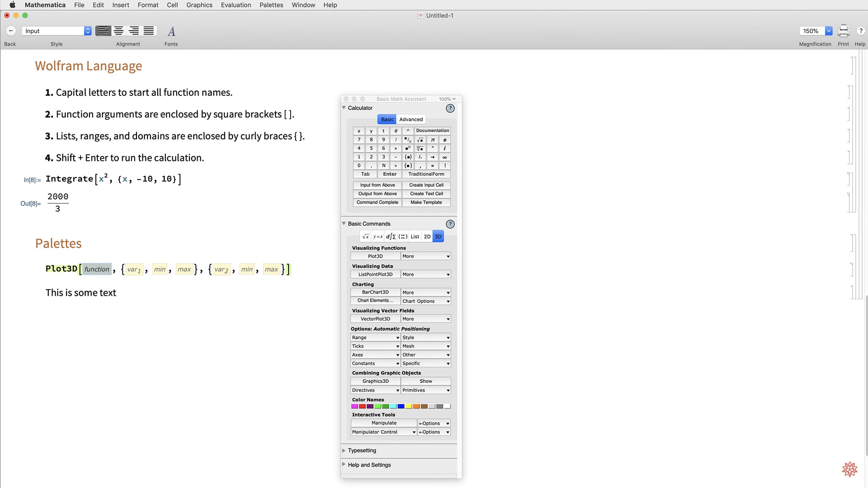Click the Input from Above button
Image resolution: width=868 pixels, height=488 pixels.
pos(377,185)
